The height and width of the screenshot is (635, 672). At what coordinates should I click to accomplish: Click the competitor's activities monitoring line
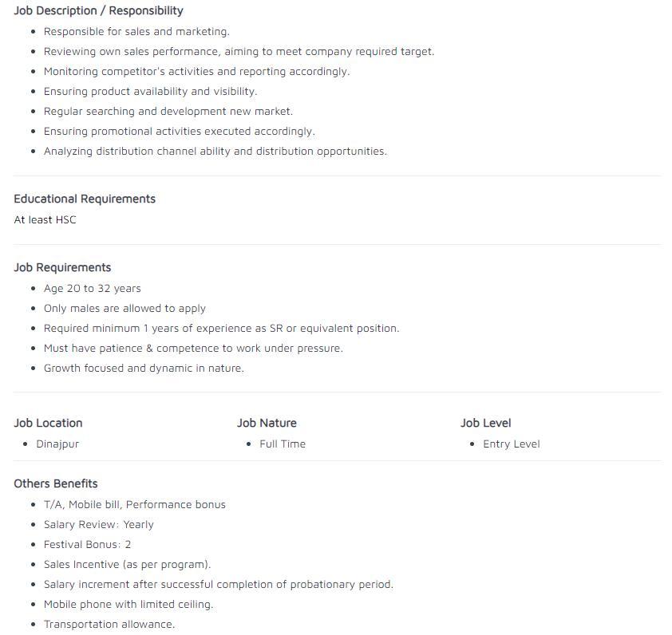tap(196, 72)
